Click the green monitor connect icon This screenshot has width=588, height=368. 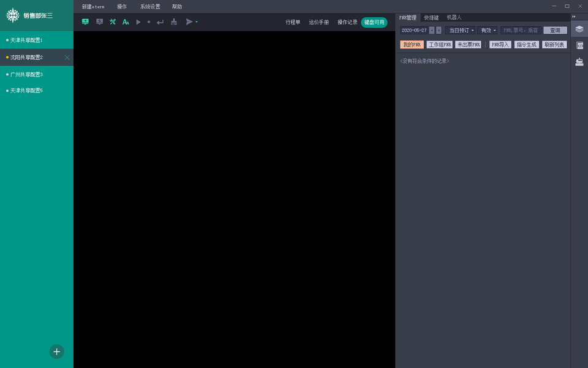86,22
